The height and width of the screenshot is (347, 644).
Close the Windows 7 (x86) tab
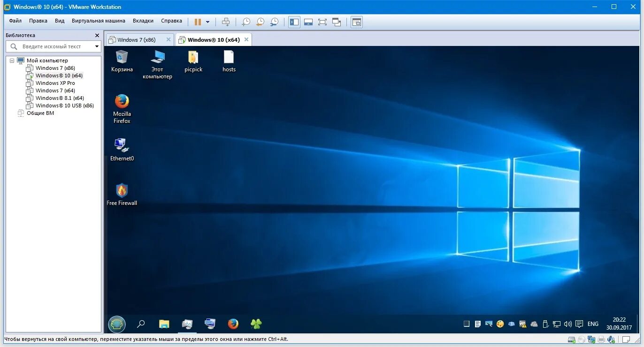[169, 40]
